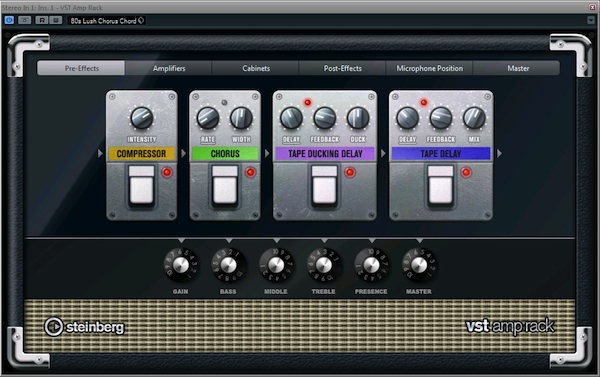Open the preset browser icon beside preset name

coord(141,21)
